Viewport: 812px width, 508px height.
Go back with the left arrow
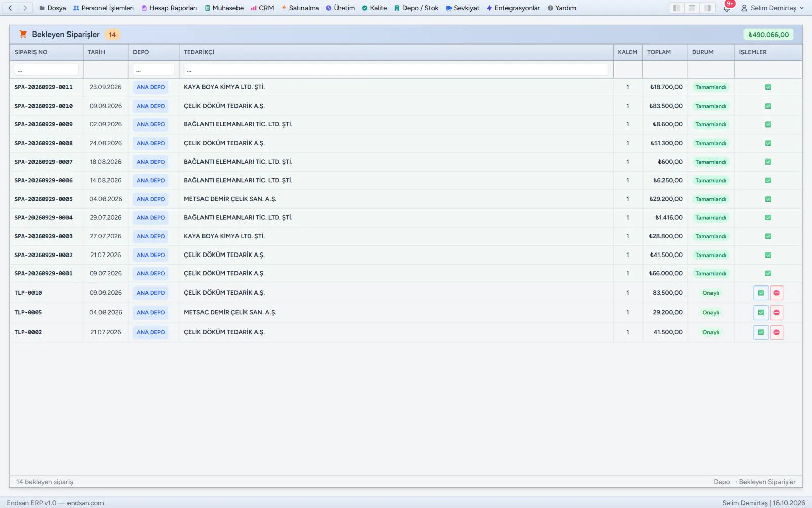coord(10,8)
